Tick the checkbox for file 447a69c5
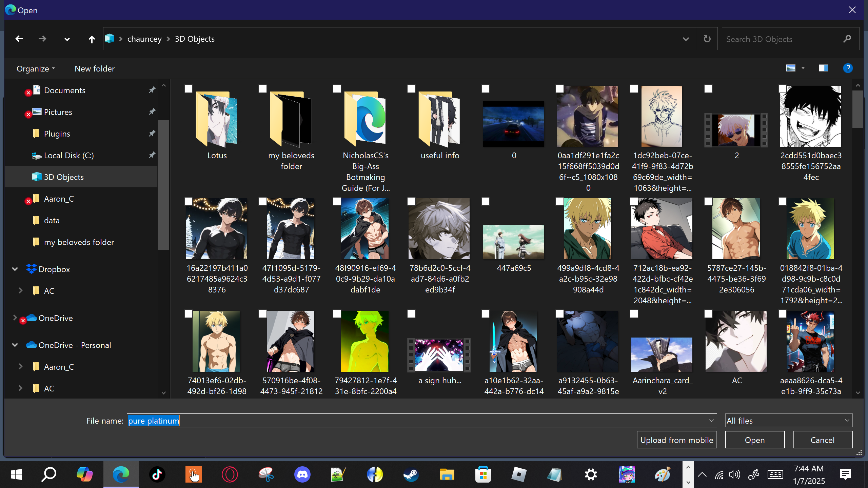This screenshot has height=488, width=868. [x=486, y=202]
